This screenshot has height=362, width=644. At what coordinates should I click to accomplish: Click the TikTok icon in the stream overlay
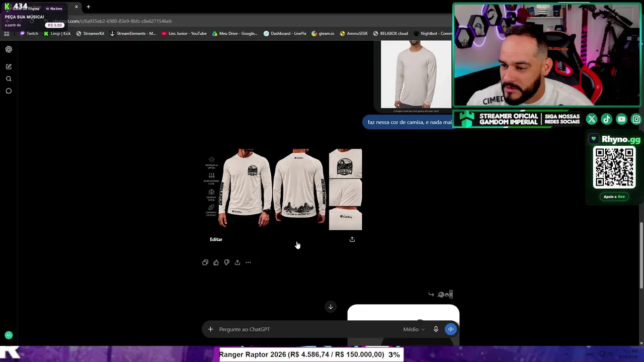coord(607,119)
